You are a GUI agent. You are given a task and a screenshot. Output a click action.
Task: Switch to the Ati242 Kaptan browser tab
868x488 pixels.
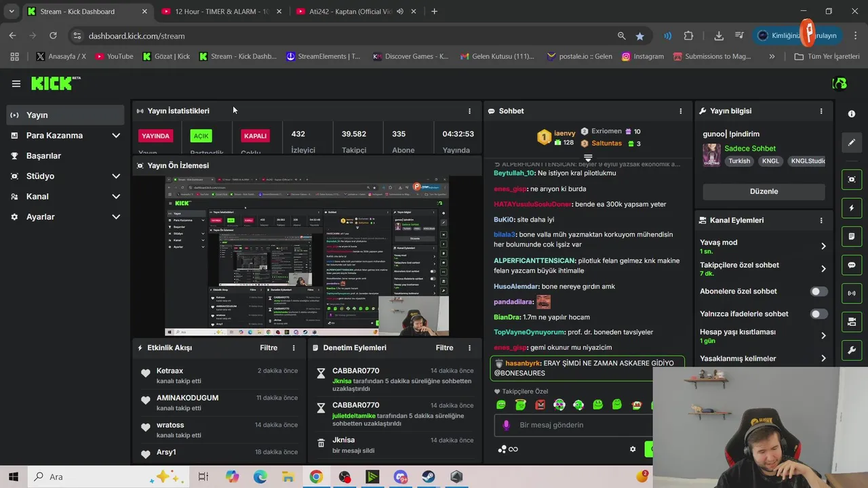click(357, 12)
